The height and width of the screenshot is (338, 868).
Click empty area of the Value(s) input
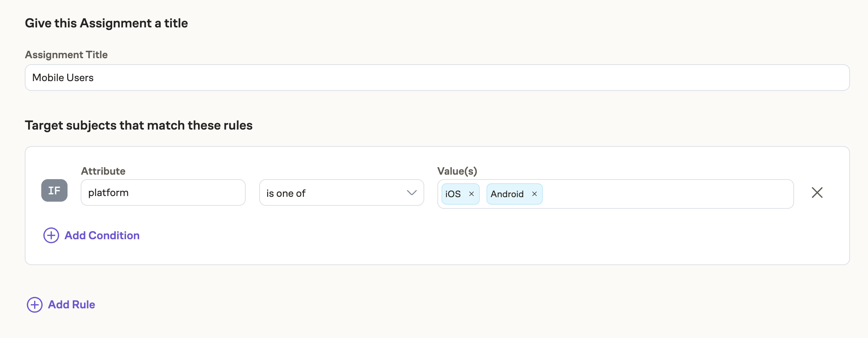(x=668, y=194)
